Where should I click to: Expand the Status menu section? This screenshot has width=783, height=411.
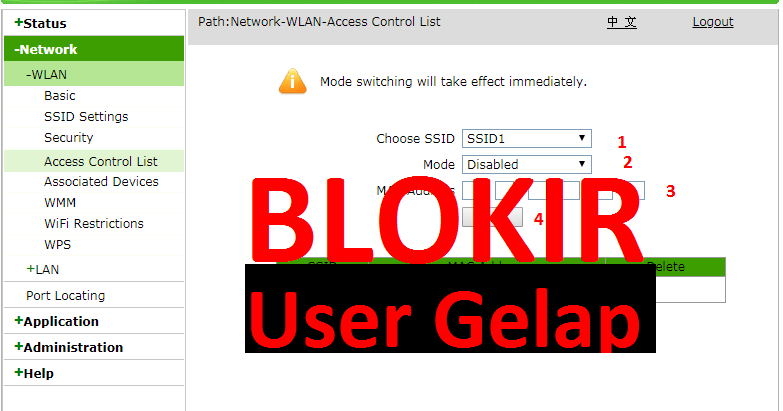point(40,23)
